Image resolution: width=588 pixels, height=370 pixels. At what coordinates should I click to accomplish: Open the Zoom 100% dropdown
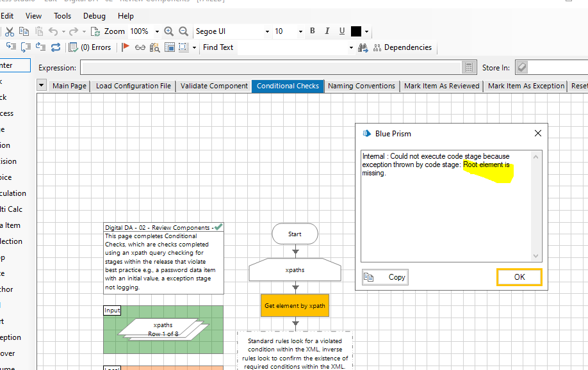[x=157, y=31]
